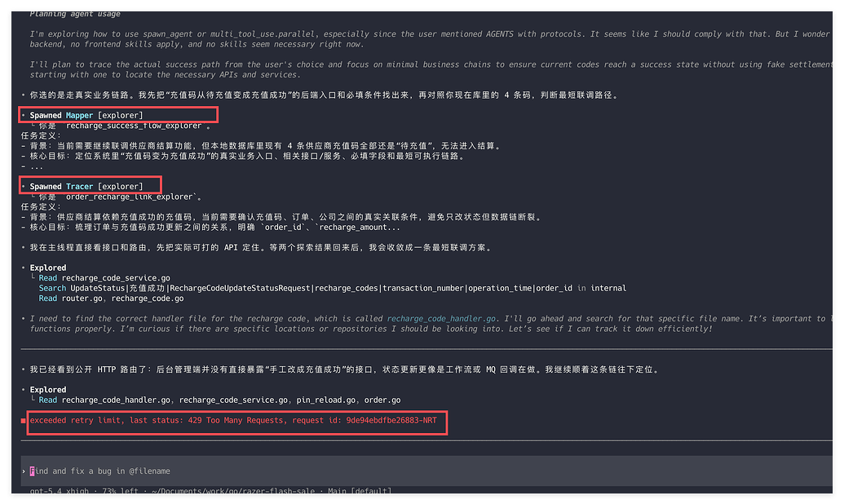
Task: Click the 'Search UpdateStatus' line
Action: [332, 288]
